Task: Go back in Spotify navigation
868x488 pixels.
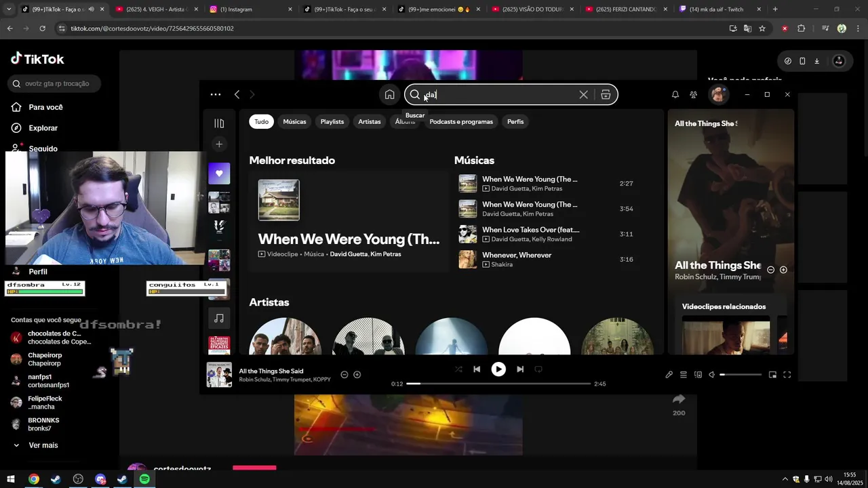Action: pyautogui.click(x=237, y=94)
